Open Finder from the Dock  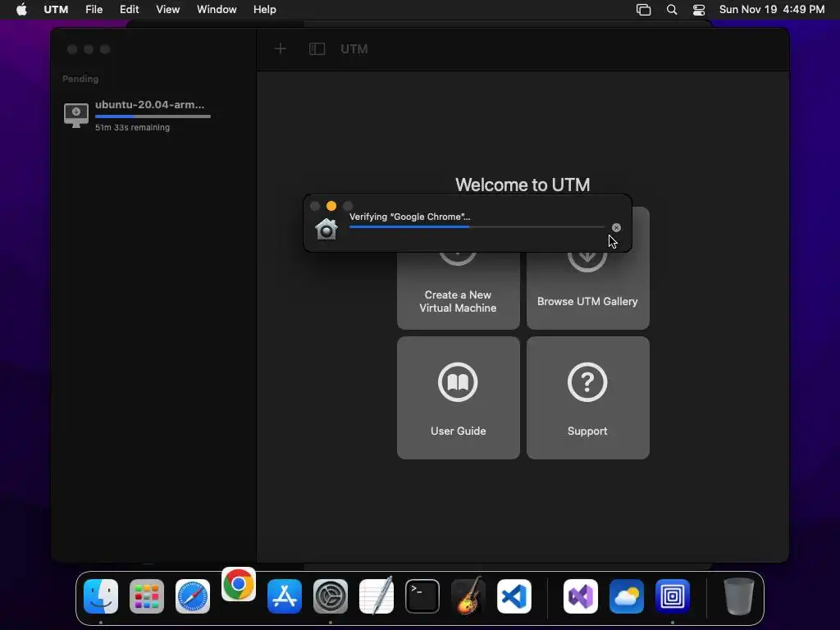click(x=101, y=596)
